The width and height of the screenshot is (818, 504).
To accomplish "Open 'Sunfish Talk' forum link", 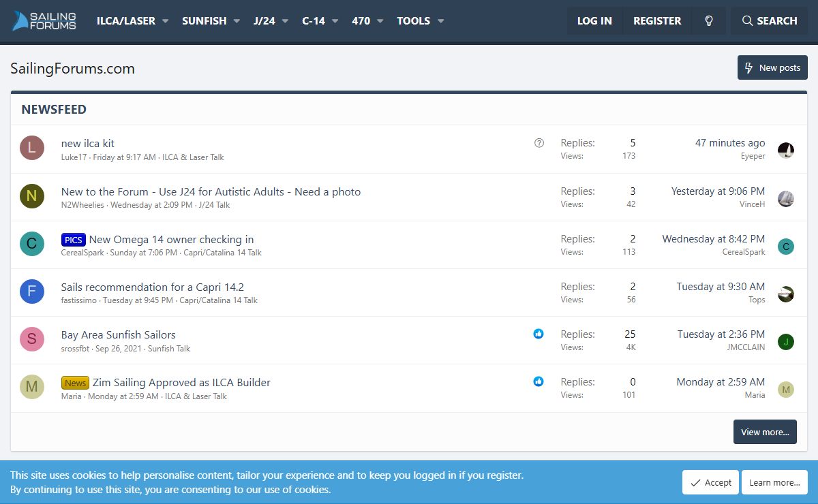I will click(169, 348).
